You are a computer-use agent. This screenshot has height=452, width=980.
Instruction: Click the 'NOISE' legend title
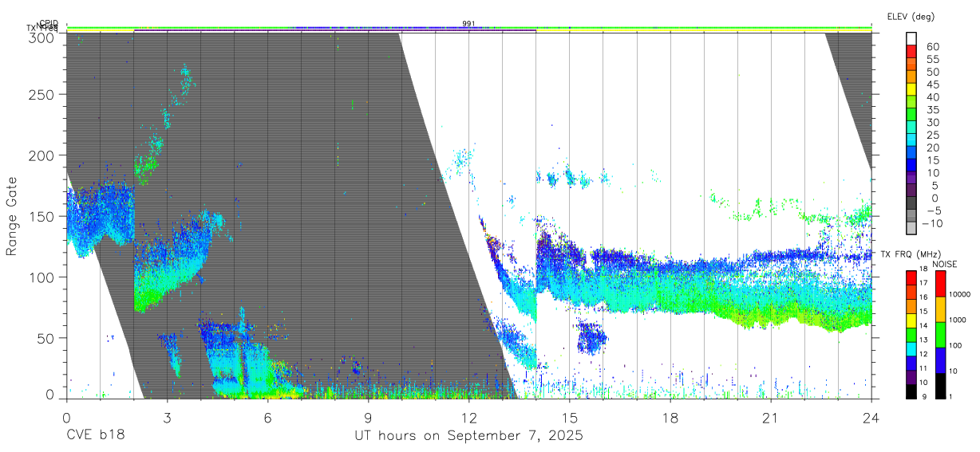944,264
